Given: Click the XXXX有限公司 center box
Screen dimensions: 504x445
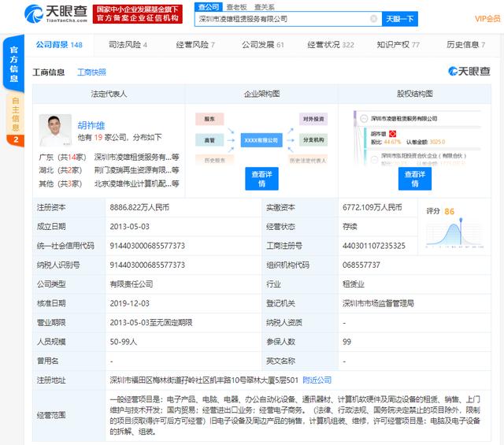Looking at the screenshot, I should (x=261, y=140).
